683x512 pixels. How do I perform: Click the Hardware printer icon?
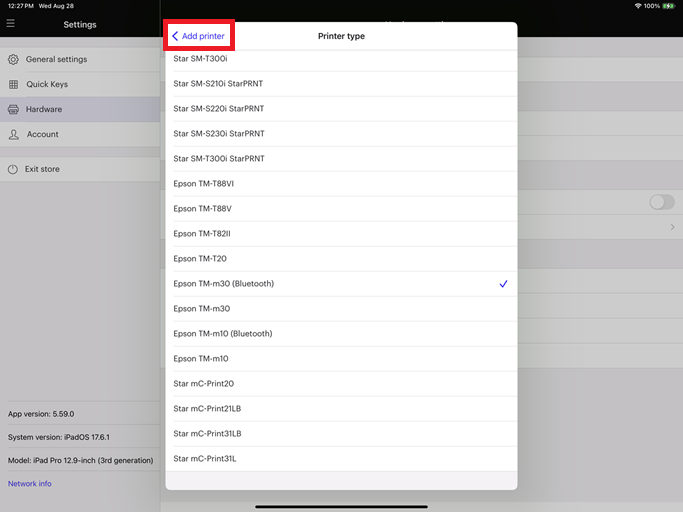(x=14, y=109)
